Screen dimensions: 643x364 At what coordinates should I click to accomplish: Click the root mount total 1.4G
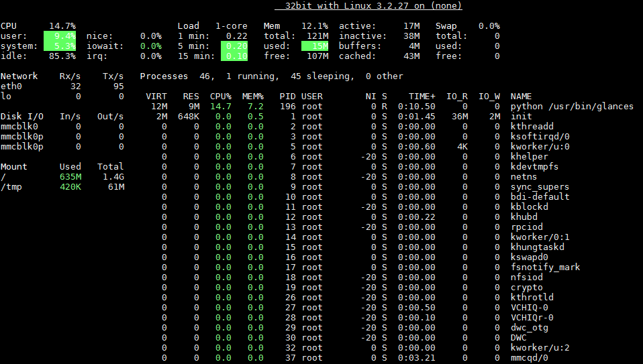[x=113, y=177]
